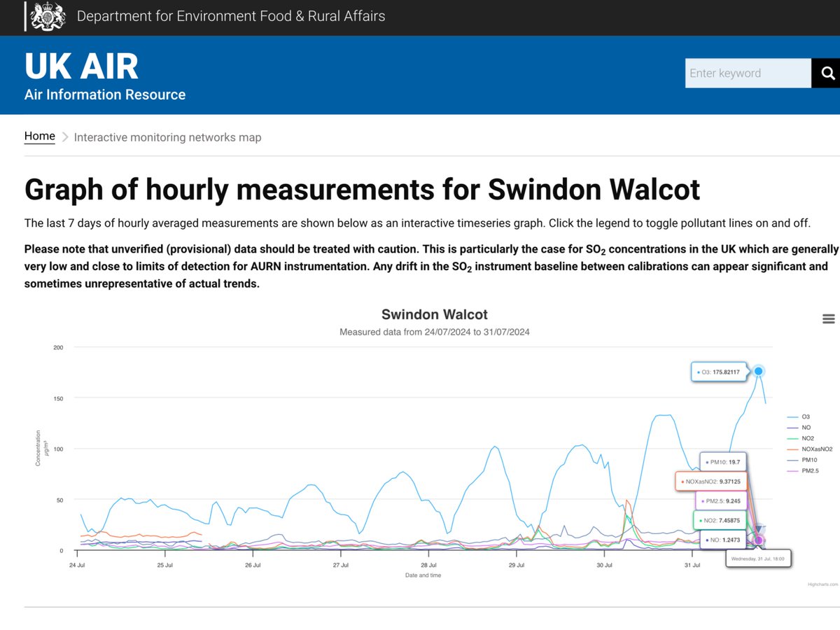
Task: Click the 24 Jul x-axis label
Action: tap(78, 565)
